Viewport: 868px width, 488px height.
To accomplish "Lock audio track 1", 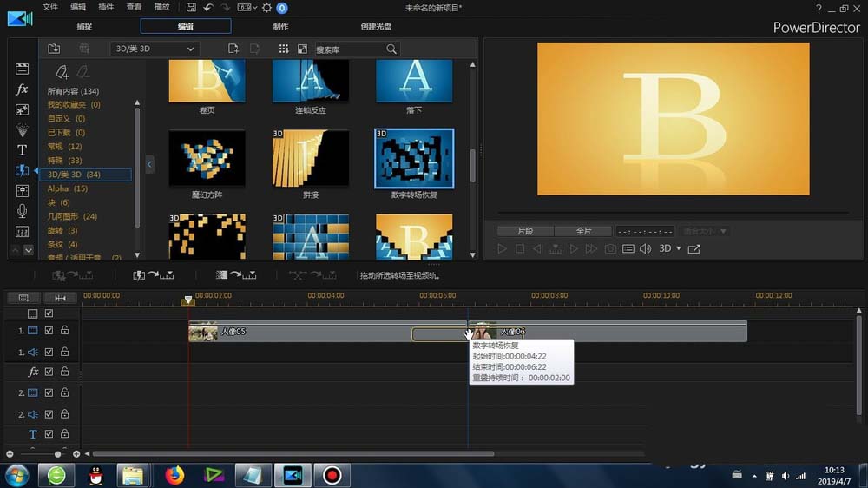I will [65, 352].
